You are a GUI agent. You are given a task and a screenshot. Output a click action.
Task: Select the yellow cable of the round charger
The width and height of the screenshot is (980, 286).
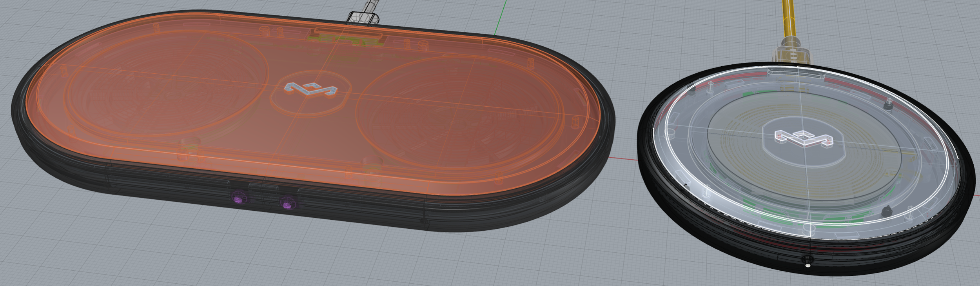click(789, 18)
